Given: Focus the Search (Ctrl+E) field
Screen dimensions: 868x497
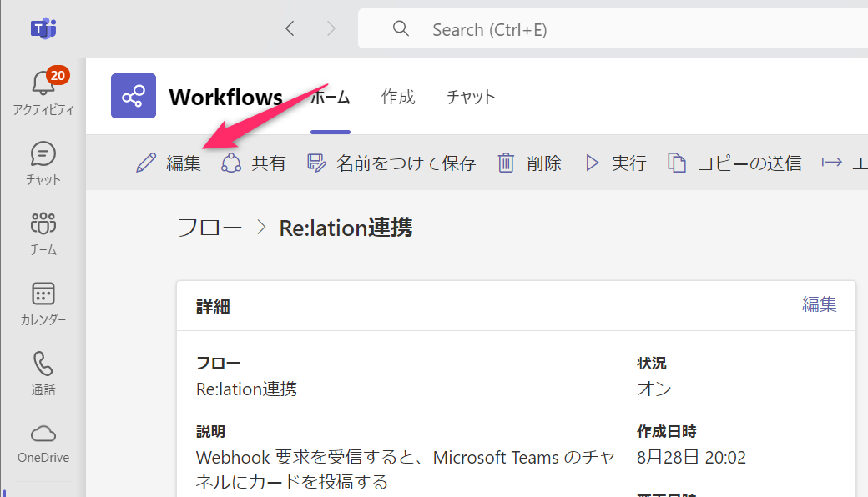Looking at the screenshot, I should tap(613, 28).
